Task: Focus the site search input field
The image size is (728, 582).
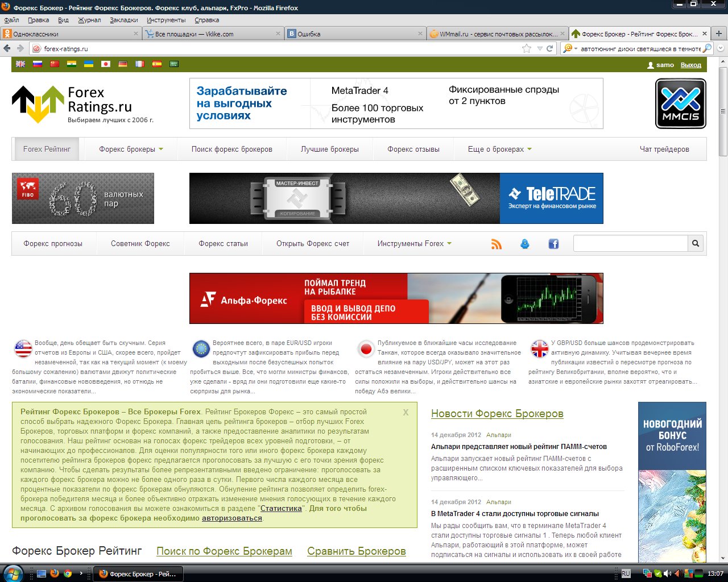Action: click(x=631, y=243)
